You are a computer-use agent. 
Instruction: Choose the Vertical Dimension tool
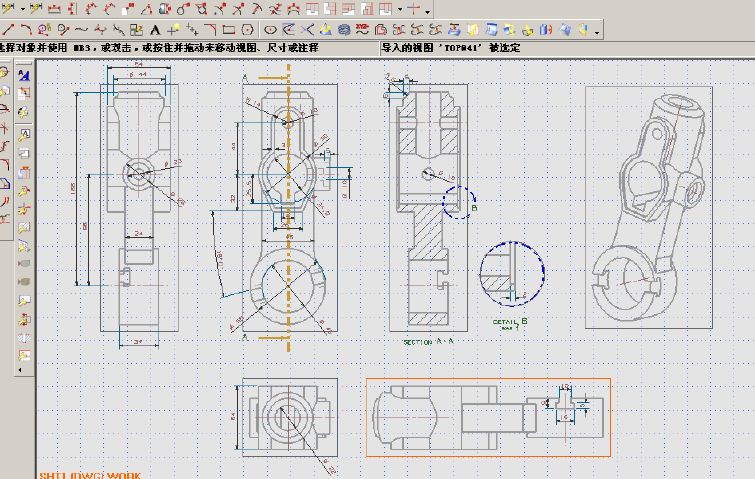pos(72,9)
